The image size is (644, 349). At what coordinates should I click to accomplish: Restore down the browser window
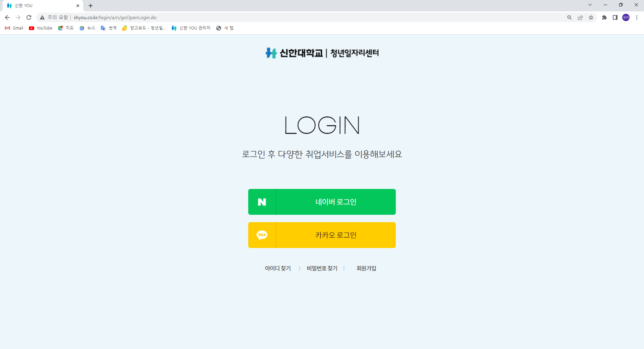tap(621, 5)
